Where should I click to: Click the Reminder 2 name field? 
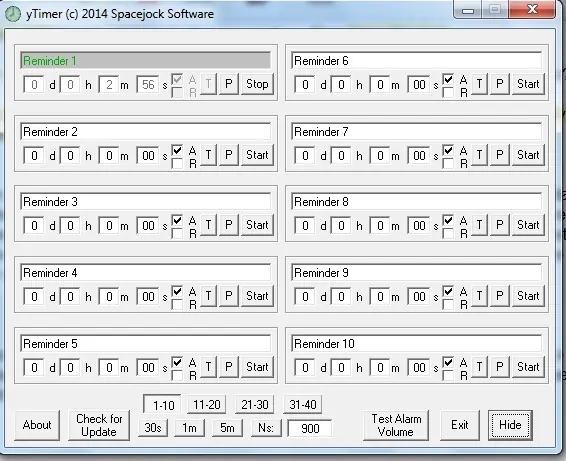pyautogui.click(x=145, y=132)
